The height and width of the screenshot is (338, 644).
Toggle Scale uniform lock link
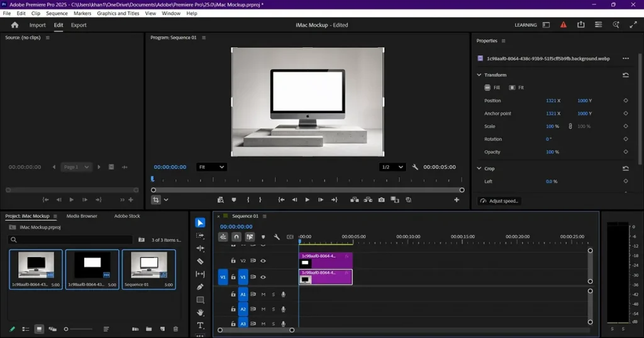570,126
